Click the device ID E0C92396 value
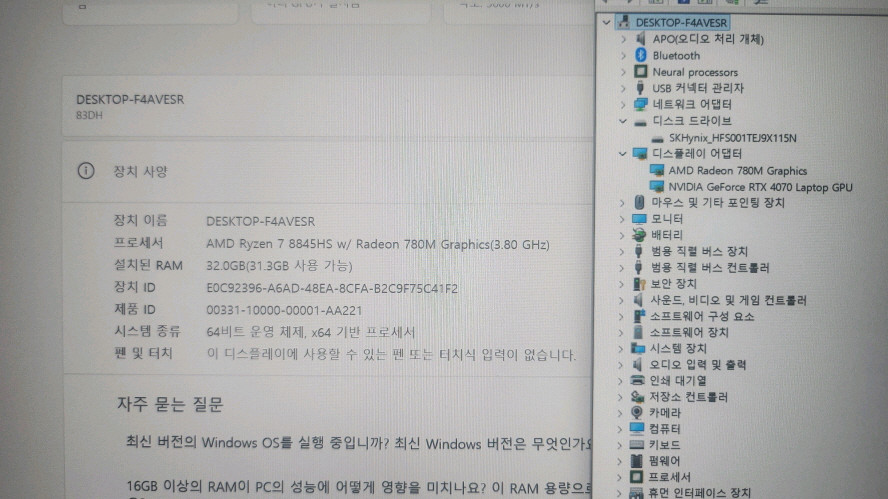Screen dimensions: 888x499 (332, 288)
